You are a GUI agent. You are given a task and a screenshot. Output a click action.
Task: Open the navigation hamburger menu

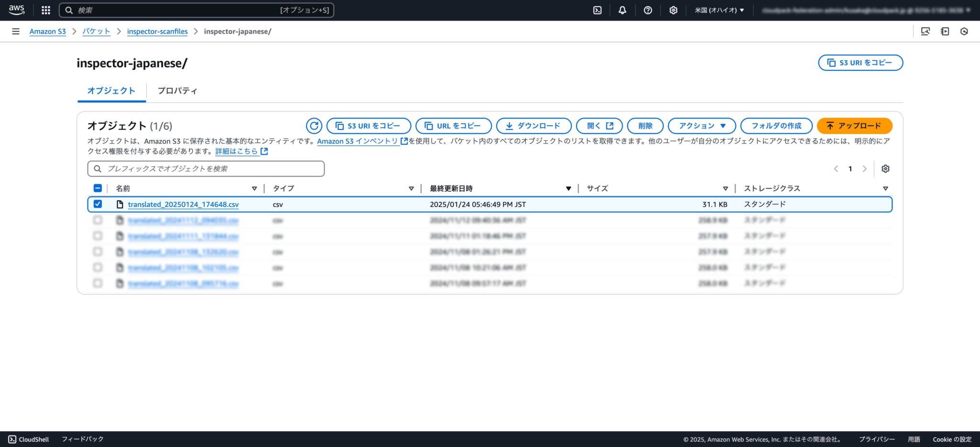[16, 31]
